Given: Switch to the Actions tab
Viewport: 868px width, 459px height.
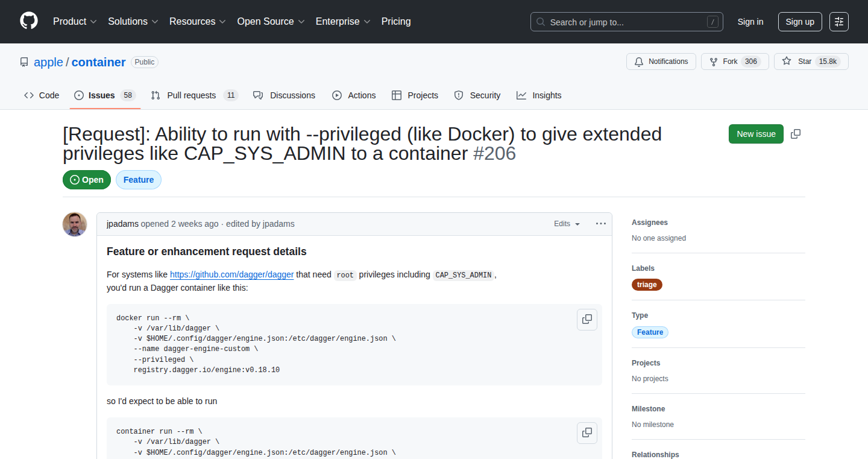Looking at the screenshot, I should tap(354, 95).
